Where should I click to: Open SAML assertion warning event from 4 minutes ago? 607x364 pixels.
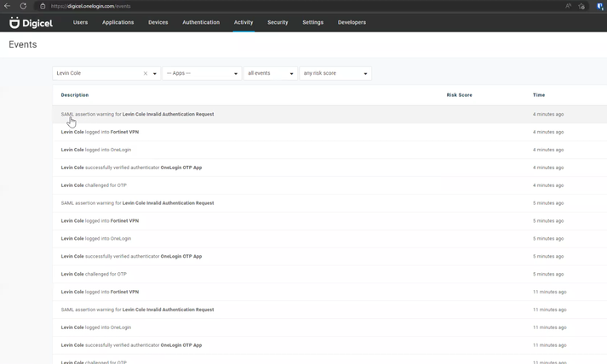tap(329, 114)
